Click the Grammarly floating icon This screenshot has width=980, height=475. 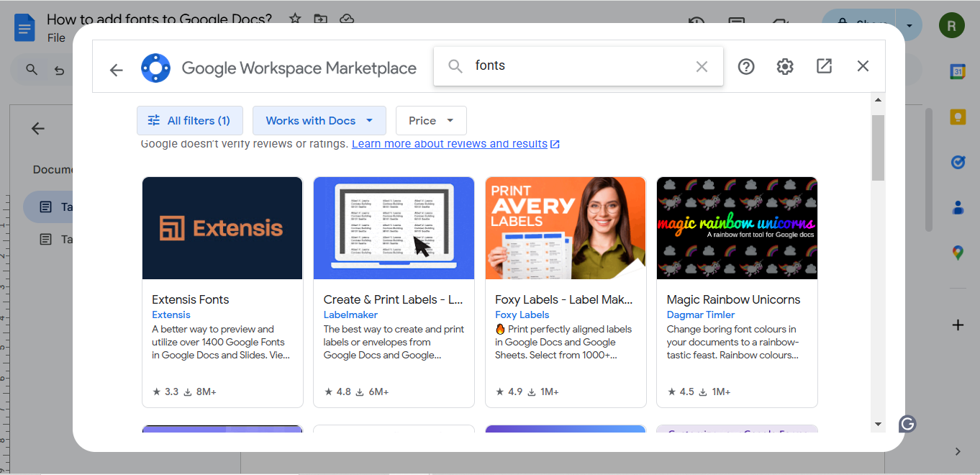pyautogui.click(x=907, y=425)
